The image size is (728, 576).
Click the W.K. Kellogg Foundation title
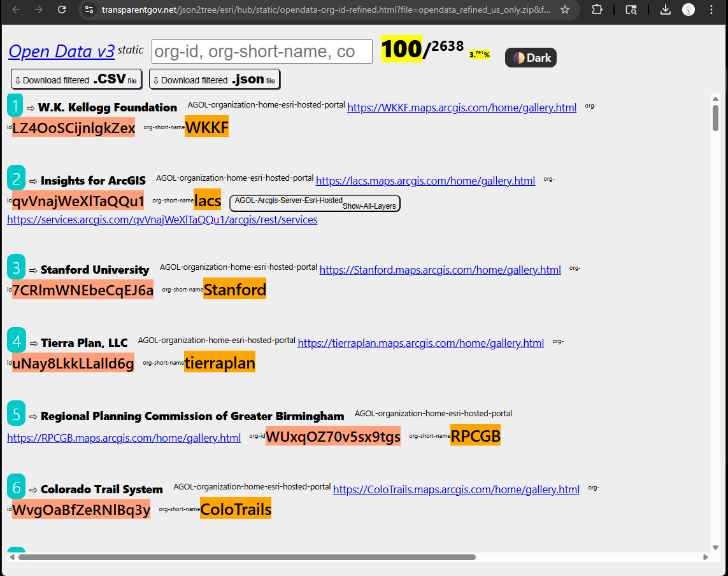pos(107,108)
